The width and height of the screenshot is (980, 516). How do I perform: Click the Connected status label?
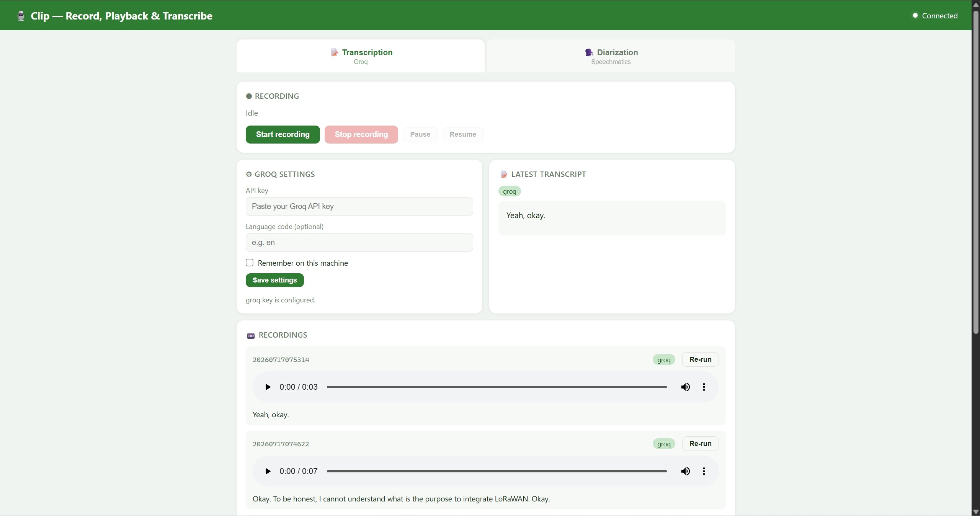(940, 16)
